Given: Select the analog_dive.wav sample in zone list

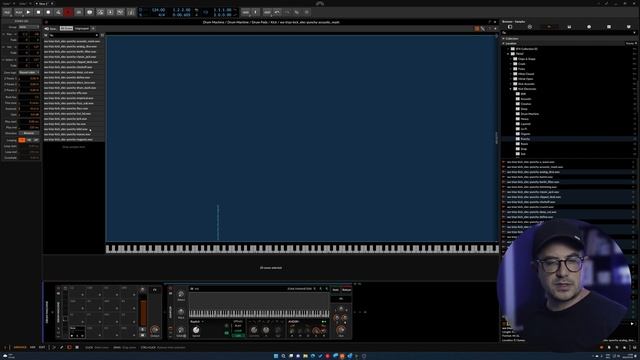Looking at the screenshot, I should point(73,47).
